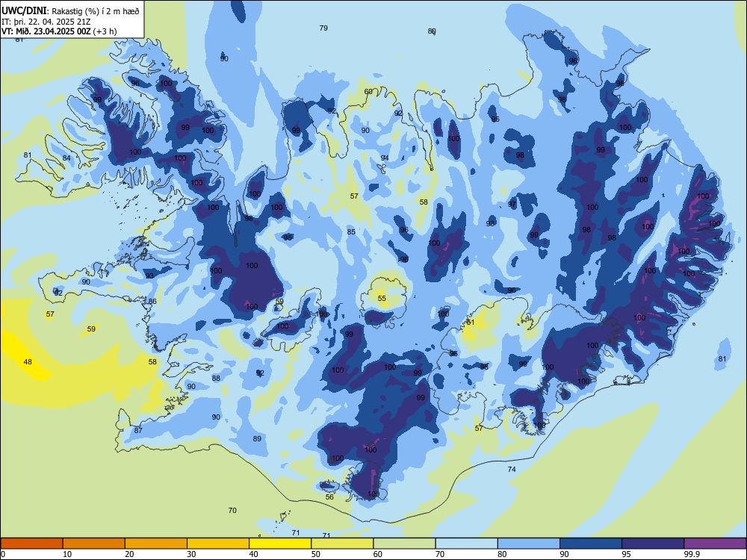Viewport: 747px width, 560px height.
Task: Click the map value 56 near southern islands
Action: pyautogui.click(x=329, y=497)
